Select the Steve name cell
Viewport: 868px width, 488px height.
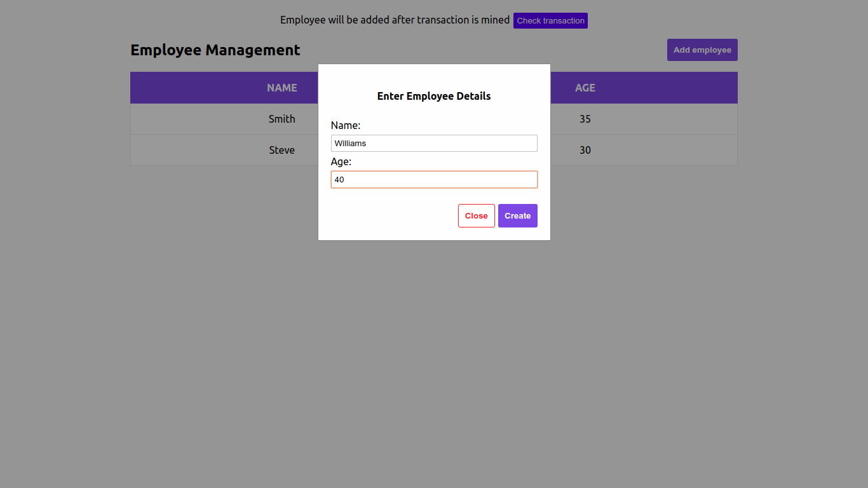click(282, 150)
